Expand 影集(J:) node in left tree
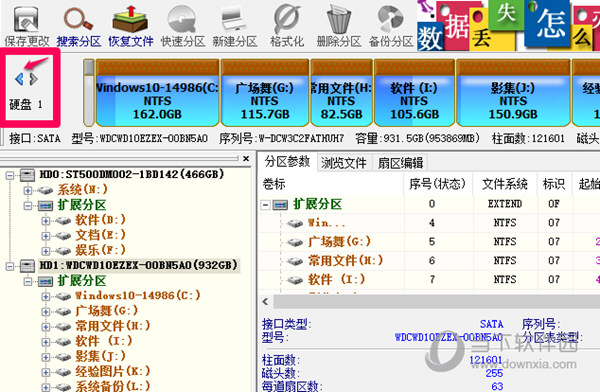 click(x=46, y=357)
